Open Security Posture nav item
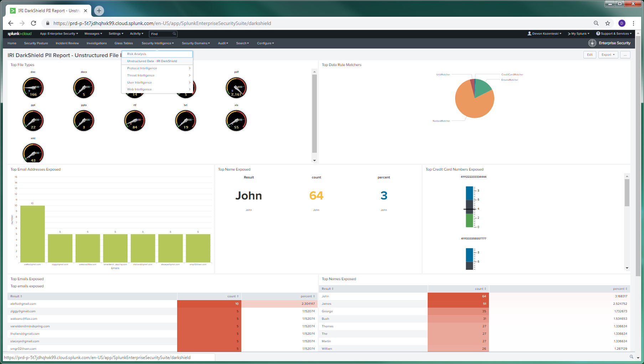Screen dimensions: 644x364 pyautogui.click(x=36, y=43)
